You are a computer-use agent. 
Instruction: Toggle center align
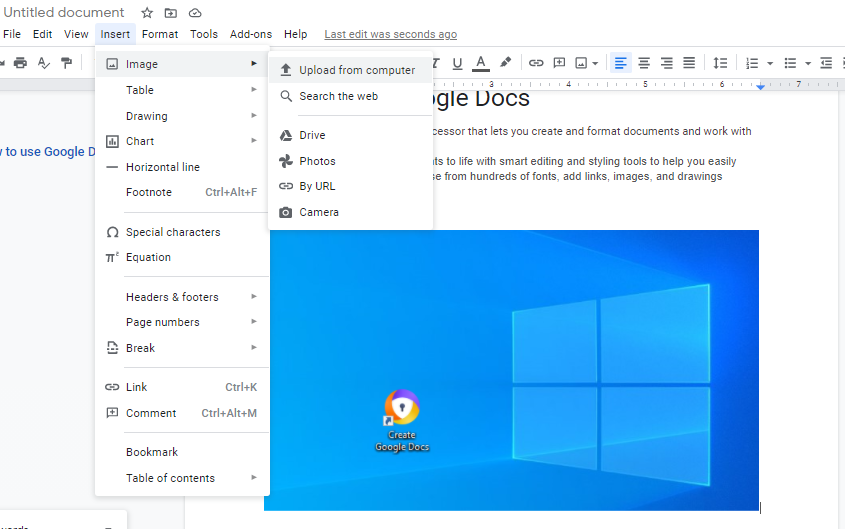(643, 63)
